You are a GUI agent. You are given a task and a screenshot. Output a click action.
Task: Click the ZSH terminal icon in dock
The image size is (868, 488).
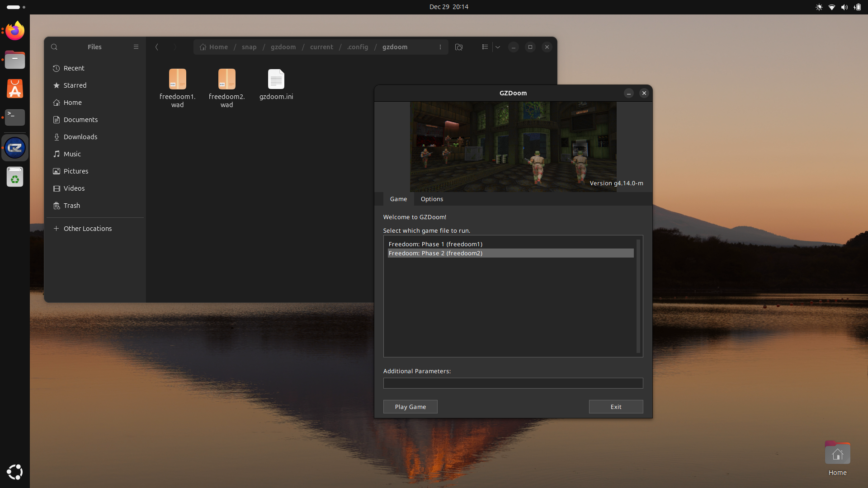(x=14, y=117)
